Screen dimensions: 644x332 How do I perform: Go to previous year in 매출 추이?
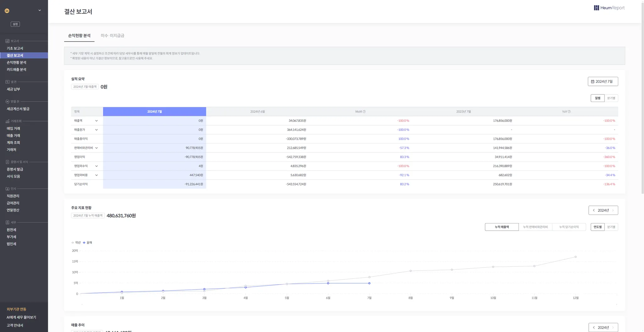point(594,328)
